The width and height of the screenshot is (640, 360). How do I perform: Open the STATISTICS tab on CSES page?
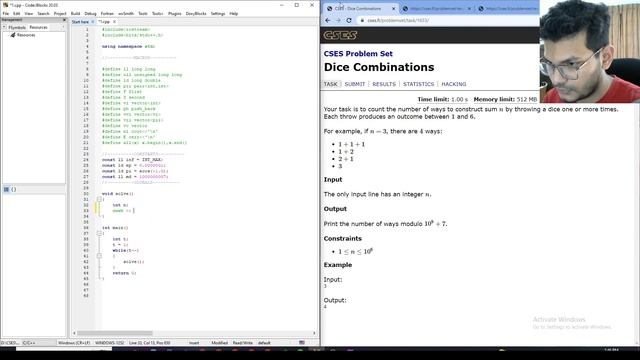418,84
